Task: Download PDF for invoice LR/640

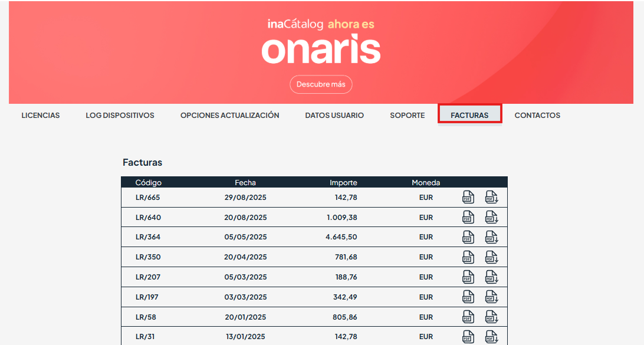Action: pyautogui.click(x=492, y=217)
